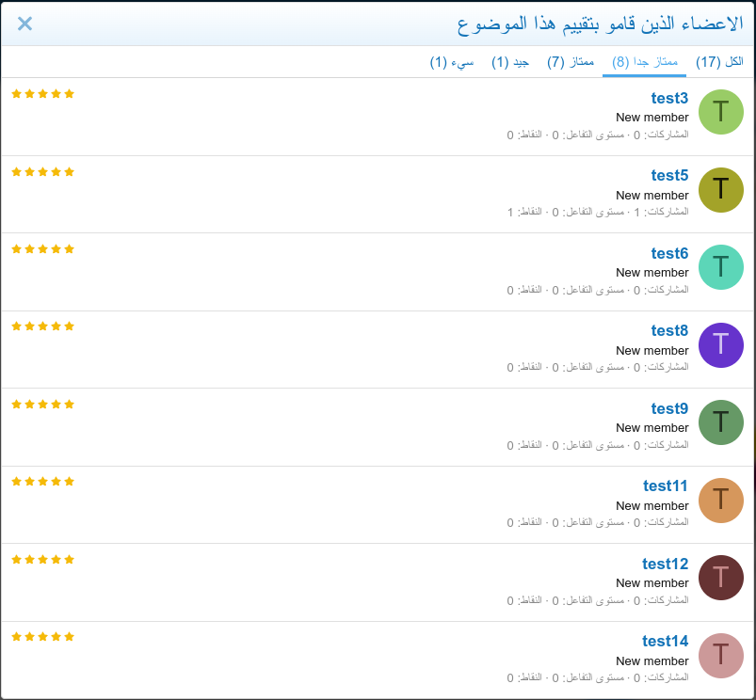
Task: Open the ممتاز (7) tab
Action: click(x=571, y=62)
